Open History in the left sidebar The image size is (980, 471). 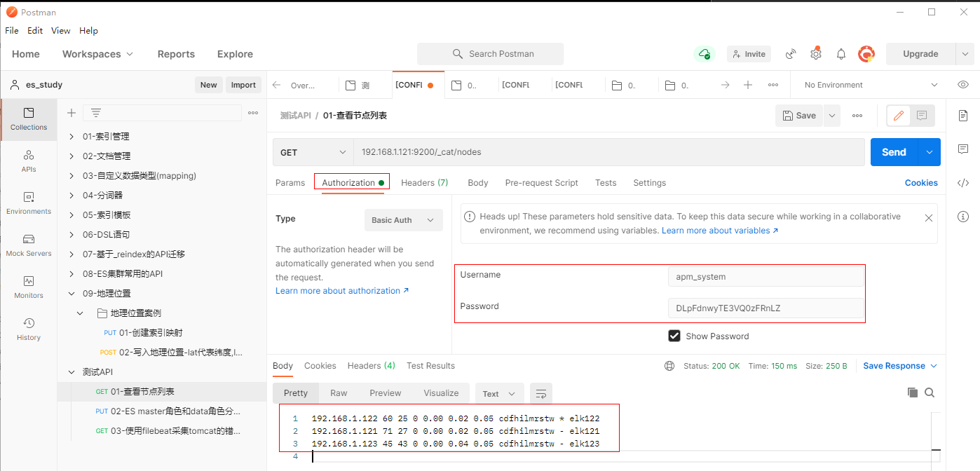point(29,329)
